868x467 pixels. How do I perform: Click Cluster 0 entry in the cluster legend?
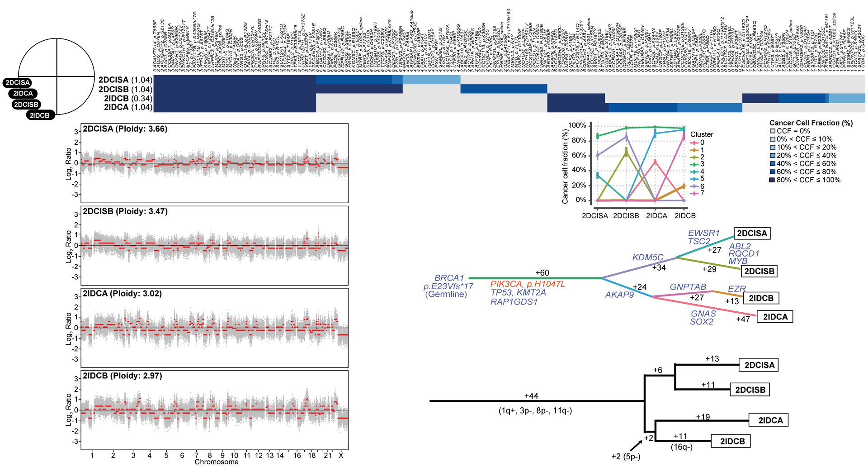(x=698, y=143)
